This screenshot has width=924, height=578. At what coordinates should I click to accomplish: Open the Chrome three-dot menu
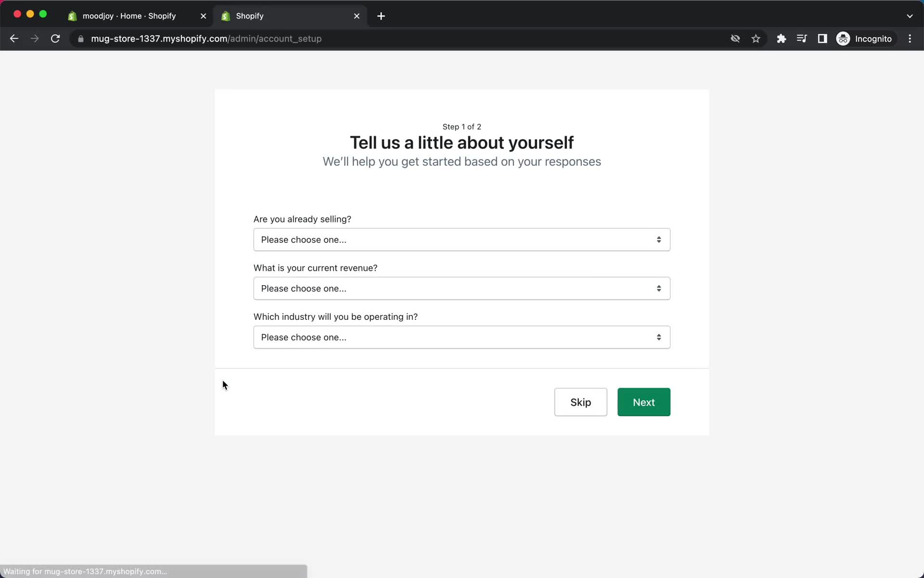point(910,39)
